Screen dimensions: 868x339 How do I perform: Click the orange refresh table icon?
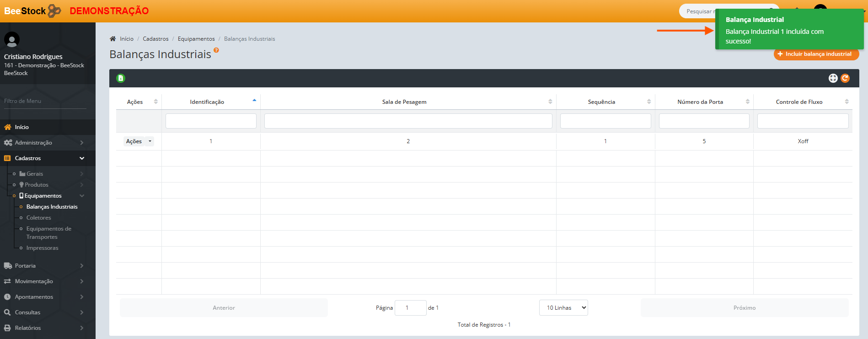[x=845, y=78]
